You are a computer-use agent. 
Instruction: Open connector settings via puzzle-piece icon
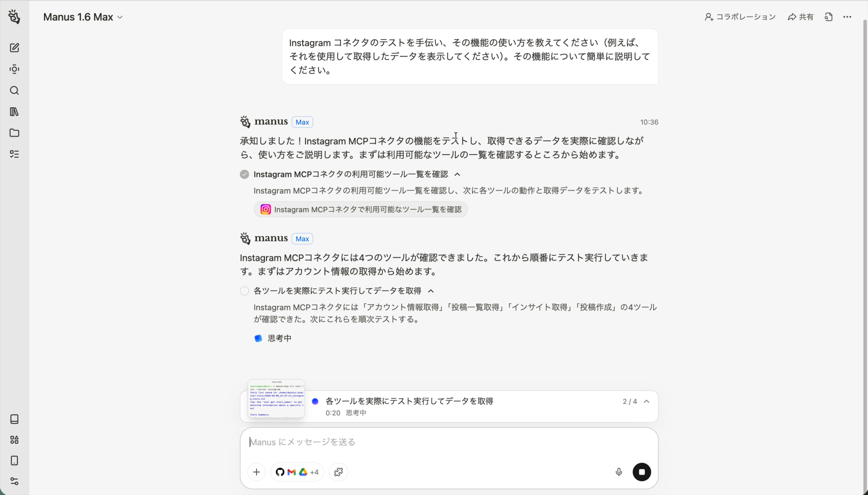pyautogui.click(x=338, y=471)
